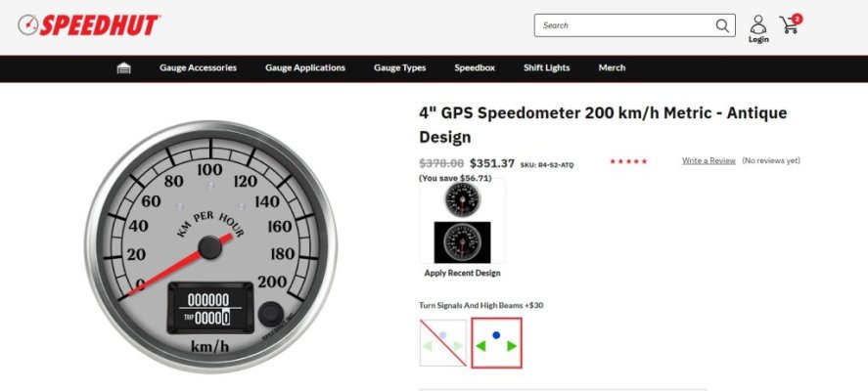
Task: Click the $351.37 sale price
Action: (492, 163)
